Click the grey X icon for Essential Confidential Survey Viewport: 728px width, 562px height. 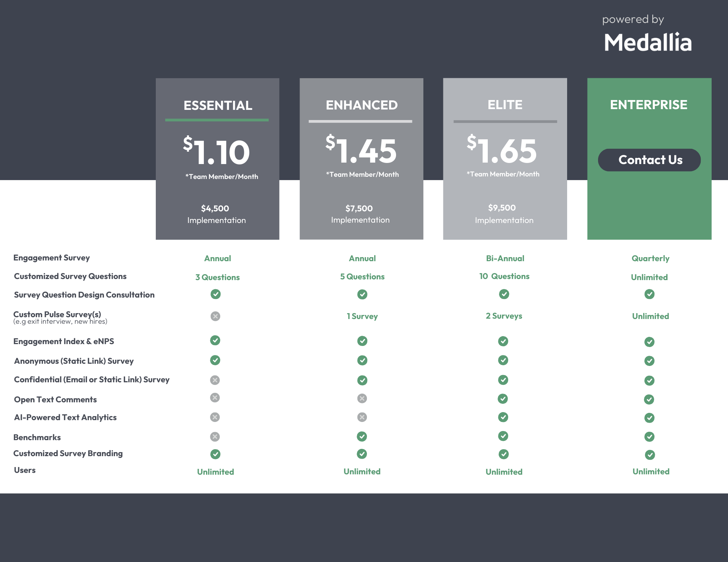[215, 379]
